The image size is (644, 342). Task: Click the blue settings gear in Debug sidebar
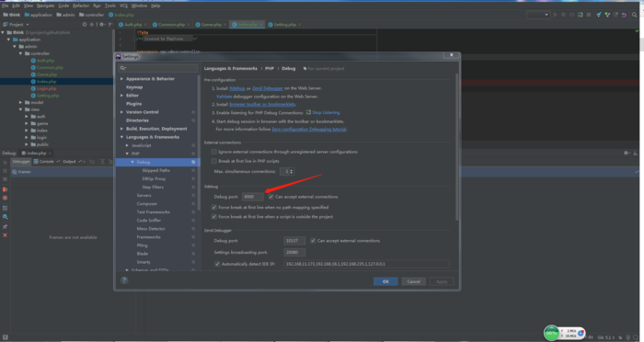click(5, 216)
